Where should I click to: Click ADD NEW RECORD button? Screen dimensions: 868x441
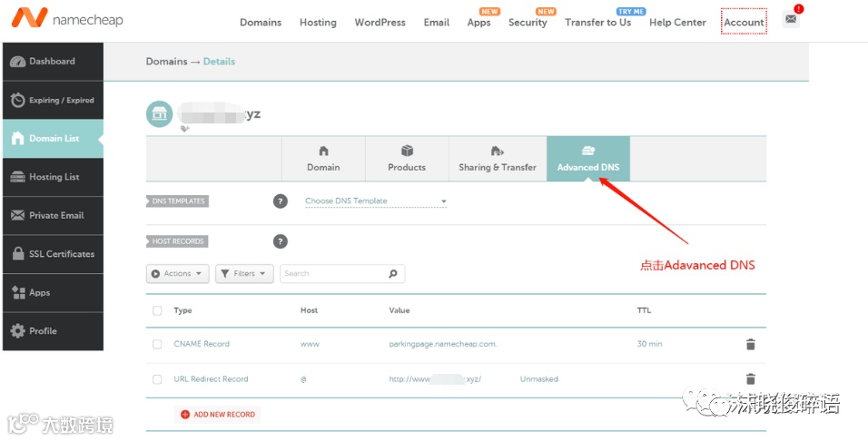point(218,415)
